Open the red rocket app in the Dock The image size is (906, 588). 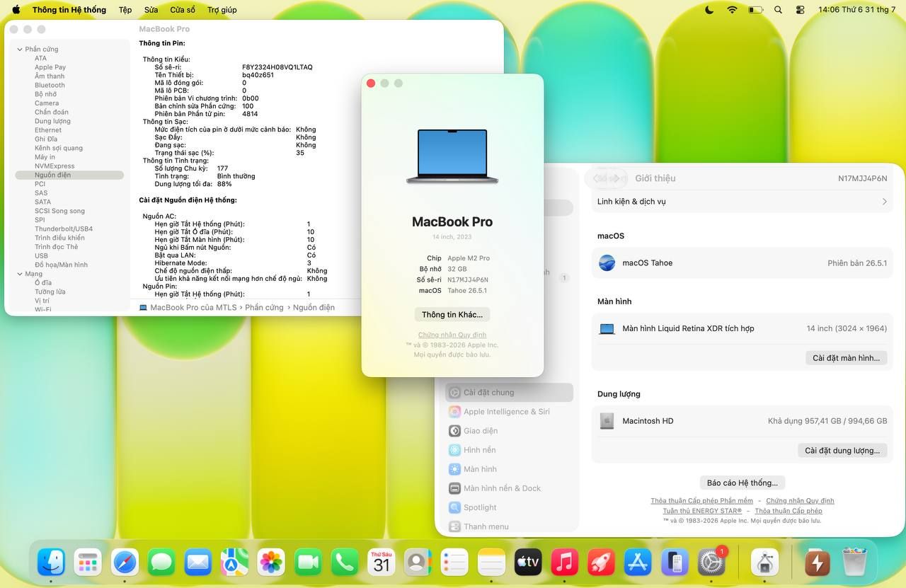coord(601,563)
